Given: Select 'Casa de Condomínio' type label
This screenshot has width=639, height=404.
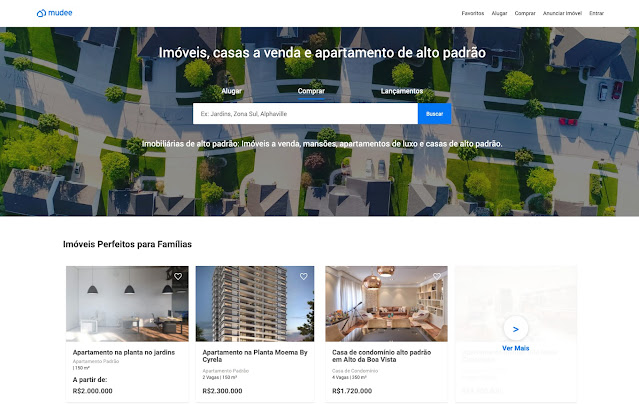Looking at the screenshot, I should (x=355, y=371).
